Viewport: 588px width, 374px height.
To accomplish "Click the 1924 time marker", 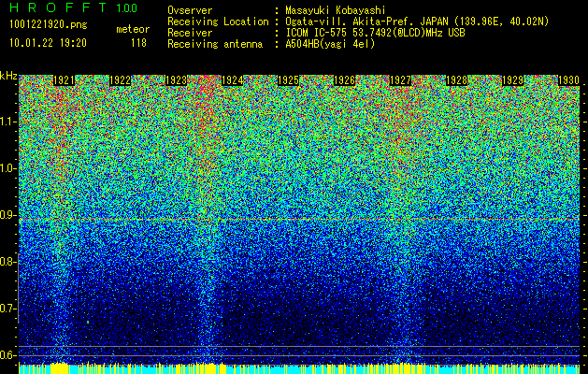I will click(x=232, y=80).
